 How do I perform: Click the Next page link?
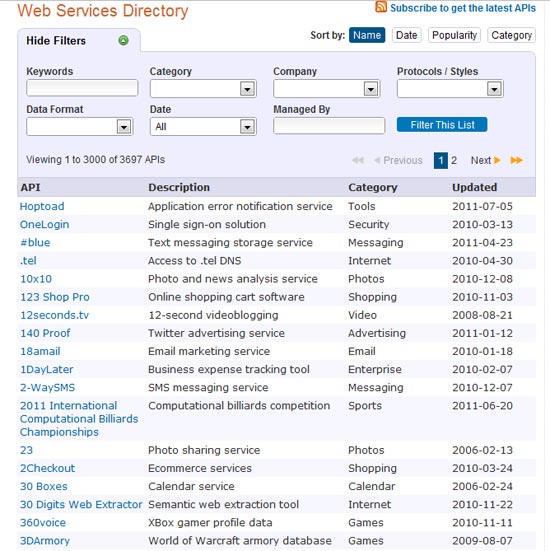pyautogui.click(x=481, y=160)
